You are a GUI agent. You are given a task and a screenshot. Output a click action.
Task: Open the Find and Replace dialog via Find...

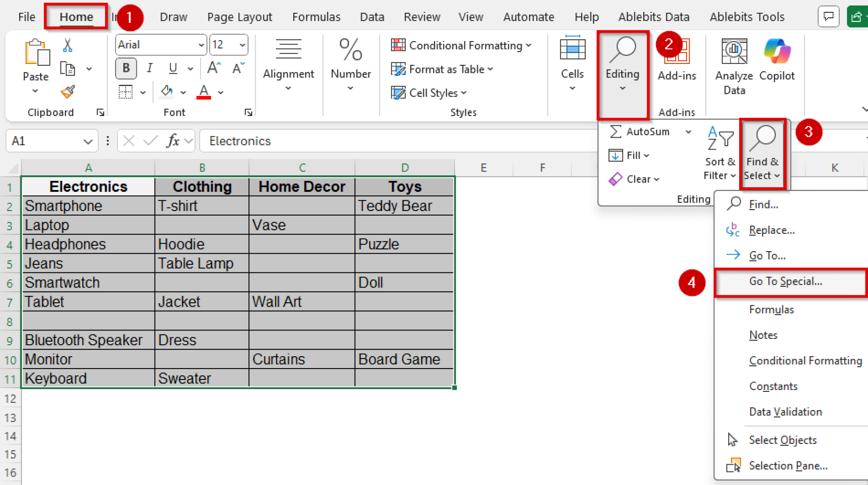click(x=763, y=204)
